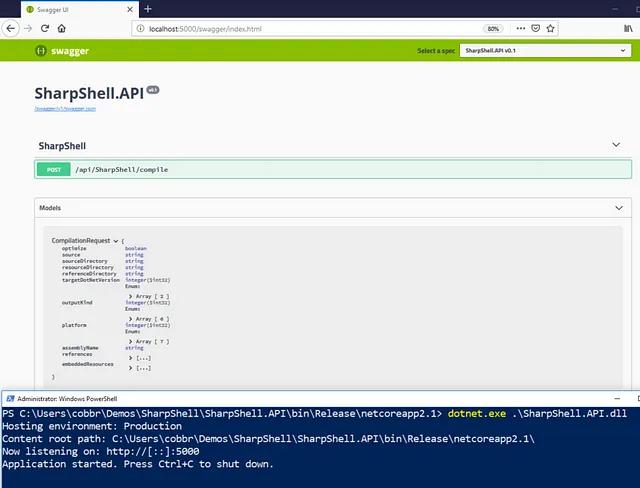Click the dotnet.exe command in PowerShell
Viewport: 640px width, 488px height.
(477, 413)
